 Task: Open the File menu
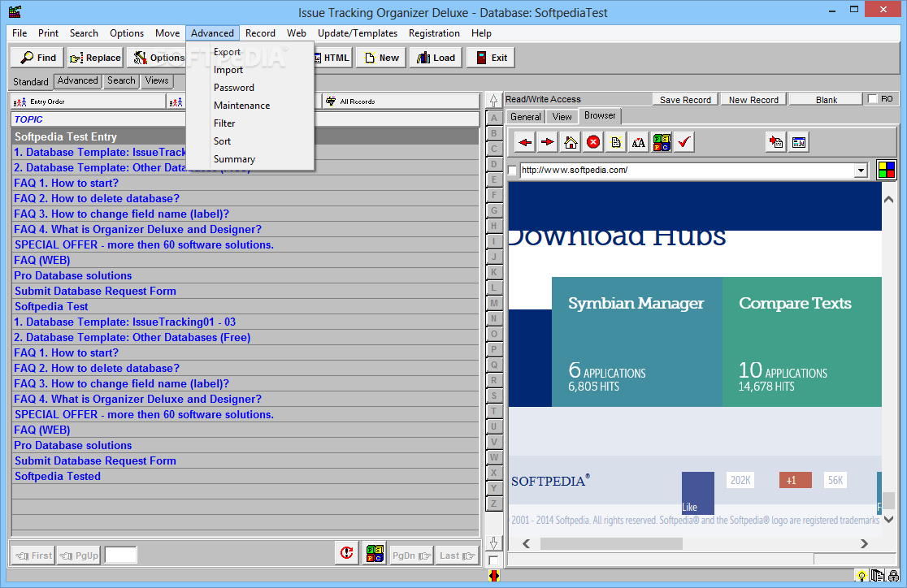20,33
